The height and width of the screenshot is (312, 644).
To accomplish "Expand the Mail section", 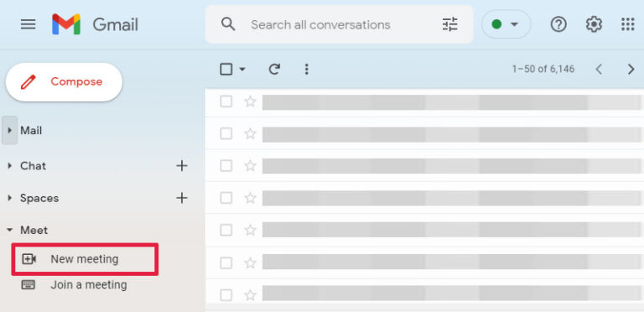I will tap(9, 131).
